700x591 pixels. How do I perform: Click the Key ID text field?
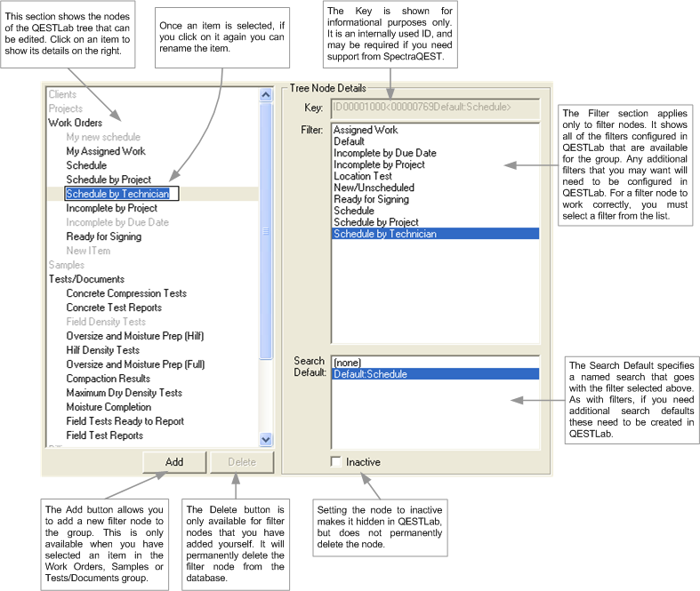[435, 108]
